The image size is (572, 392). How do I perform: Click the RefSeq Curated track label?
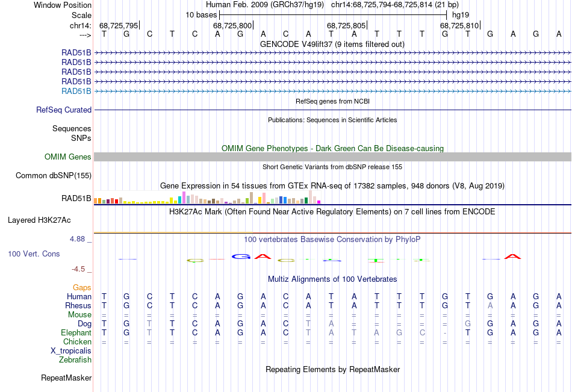pyautogui.click(x=64, y=110)
